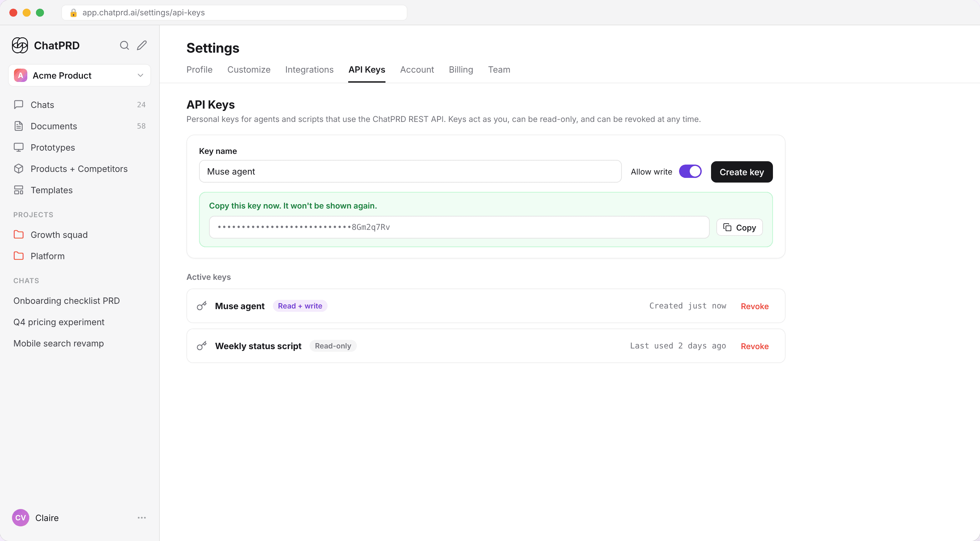
Task: Click the PROJECTS section label
Action: click(33, 215)
